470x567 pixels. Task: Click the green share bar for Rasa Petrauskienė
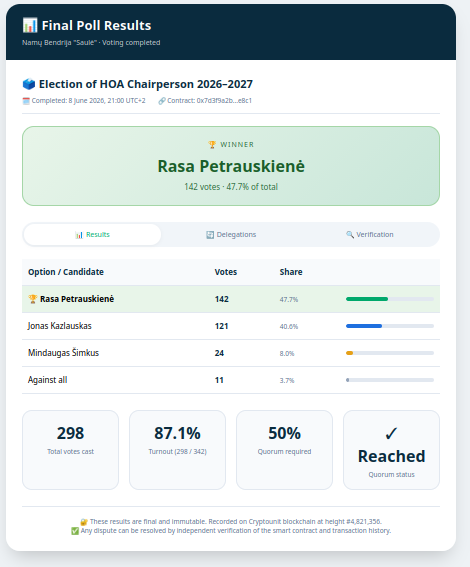[x=367, y=299]
